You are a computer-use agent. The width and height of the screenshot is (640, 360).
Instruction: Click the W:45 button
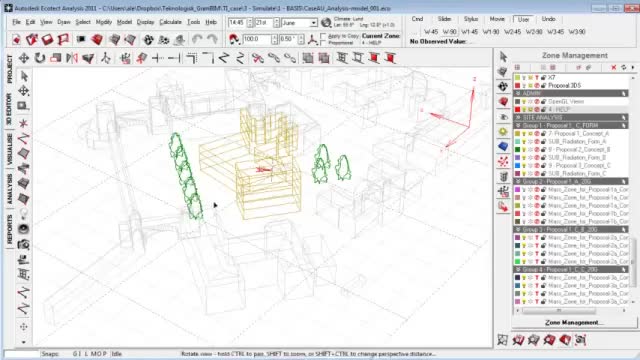[x=431, y=31]
